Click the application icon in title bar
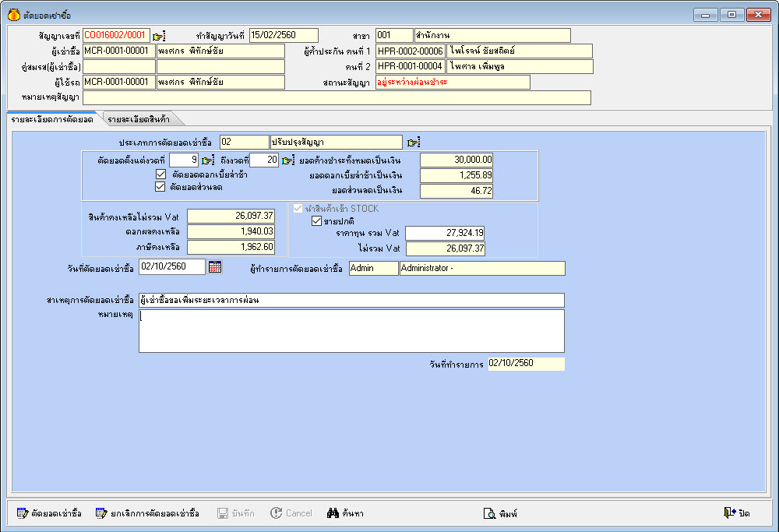This screenshot has height=532, width=779. (13, 15)
